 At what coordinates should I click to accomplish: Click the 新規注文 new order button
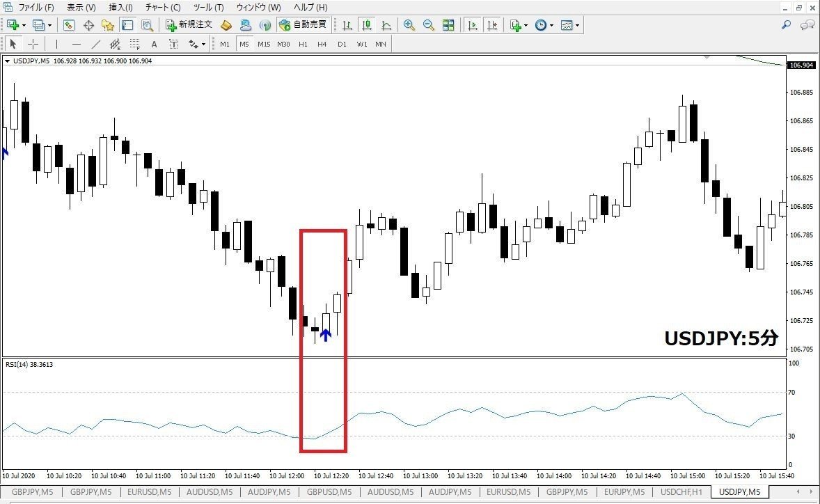coord(189,25)
